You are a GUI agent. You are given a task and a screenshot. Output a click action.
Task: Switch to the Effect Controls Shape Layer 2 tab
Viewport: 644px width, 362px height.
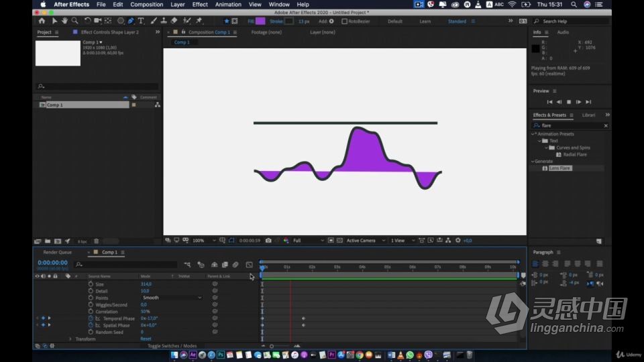click(109, 32)
